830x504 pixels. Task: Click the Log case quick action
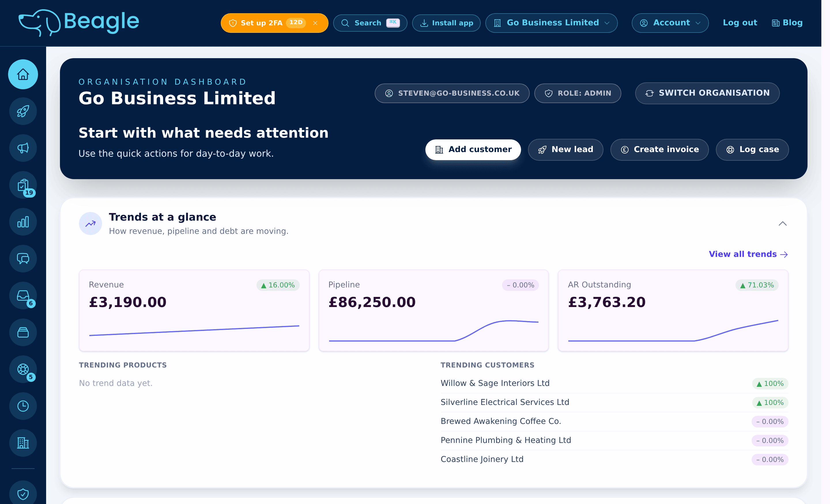pyautogui.click(x=752, y=149)
